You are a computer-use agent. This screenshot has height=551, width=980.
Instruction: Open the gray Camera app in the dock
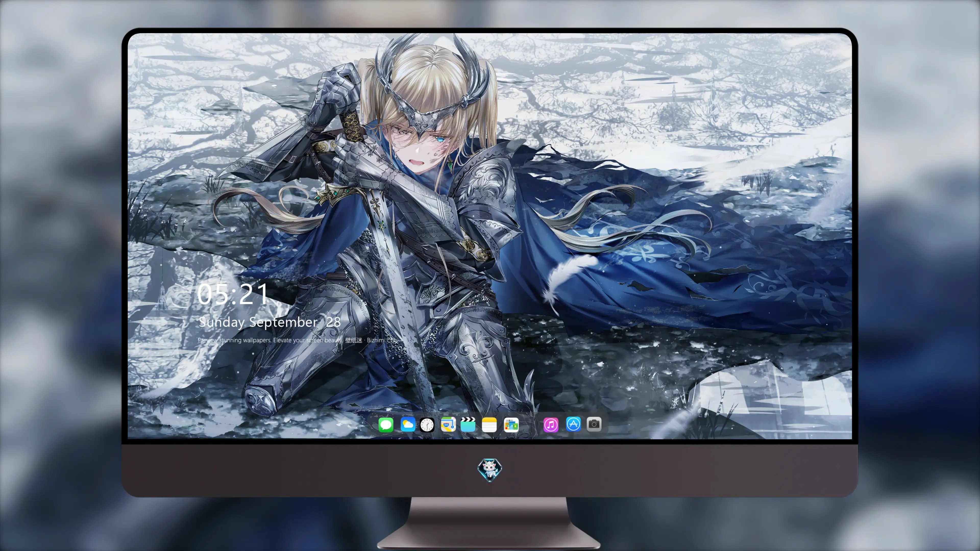594,424
